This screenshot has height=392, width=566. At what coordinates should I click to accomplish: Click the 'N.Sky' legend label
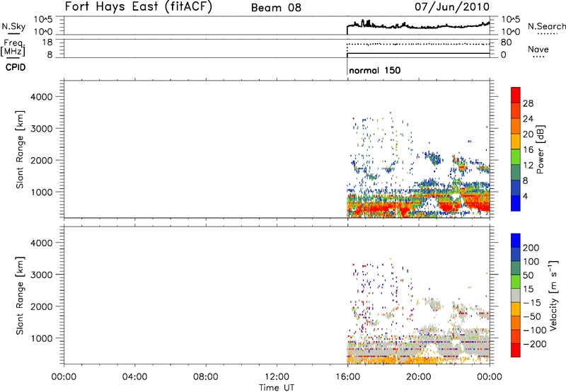tap(13, 26)
